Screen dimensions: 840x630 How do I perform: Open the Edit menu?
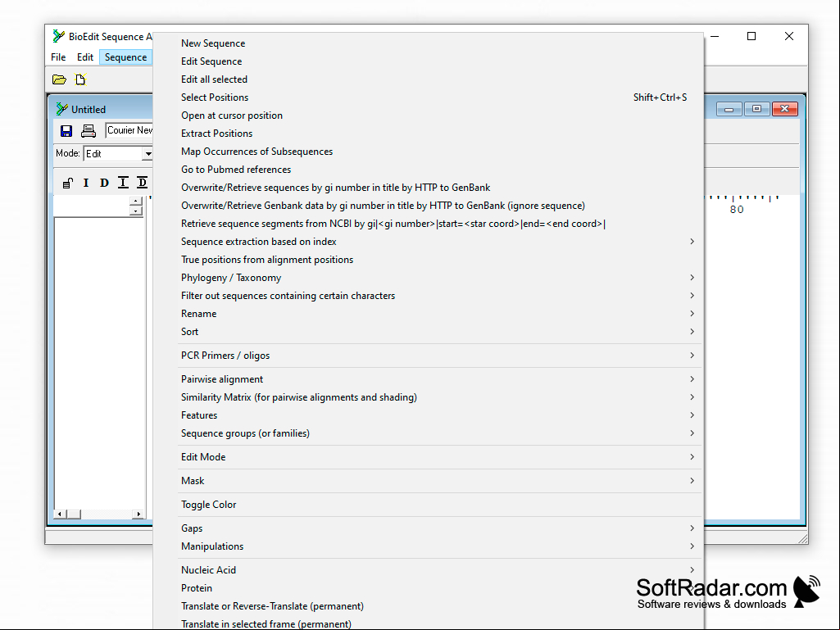(x=84, y=57)
